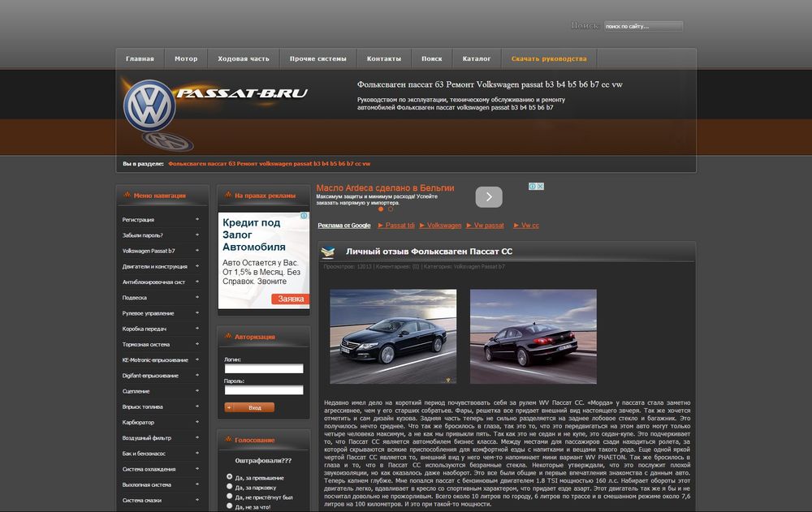Click the VW logo in the header
The image size is (812, 512).
click(x=149, y=105)
